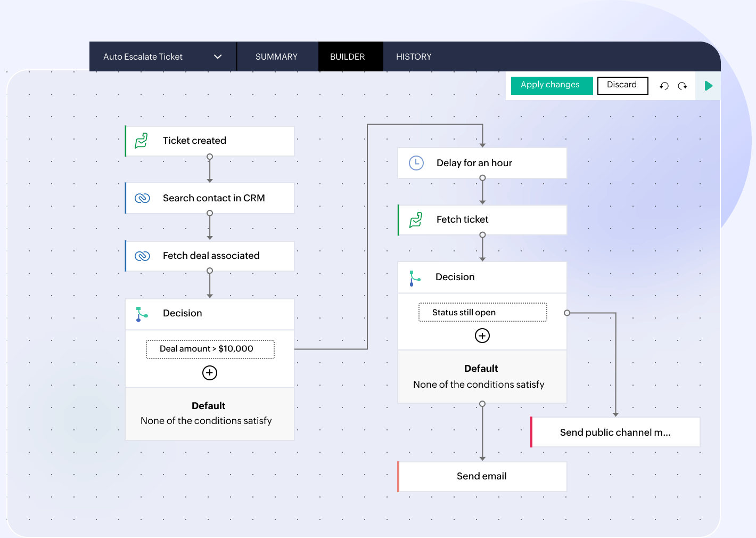Edit the Deal amount > $10,000 condition
This screenshot has height=538, width=756.
point(210,349)
